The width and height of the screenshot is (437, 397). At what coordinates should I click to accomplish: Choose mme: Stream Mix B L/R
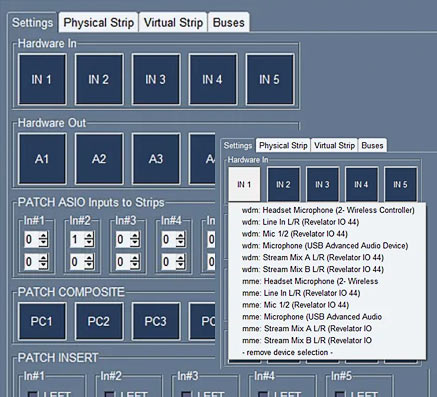327,340
